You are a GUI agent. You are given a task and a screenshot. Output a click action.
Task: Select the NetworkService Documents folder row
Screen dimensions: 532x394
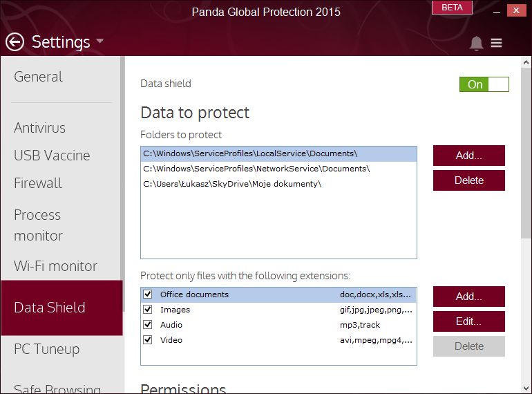coord(278,169)
